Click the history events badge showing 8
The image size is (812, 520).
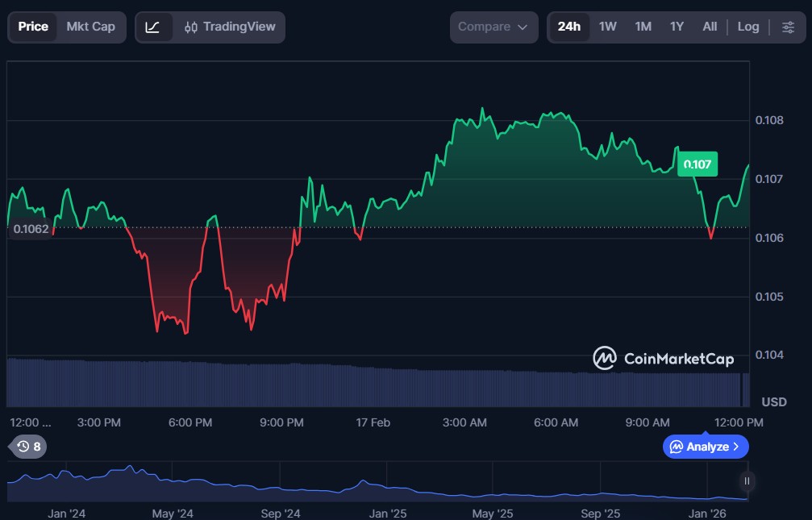coord(28,446)
